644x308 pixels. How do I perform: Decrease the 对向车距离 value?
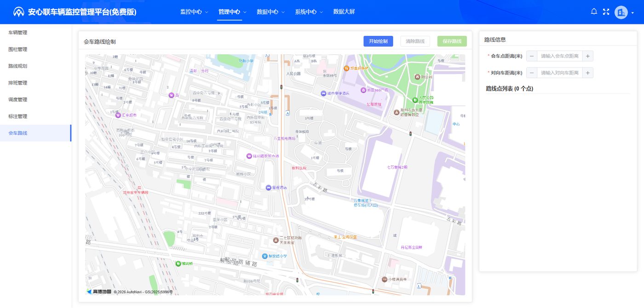[x=532, y=73]
